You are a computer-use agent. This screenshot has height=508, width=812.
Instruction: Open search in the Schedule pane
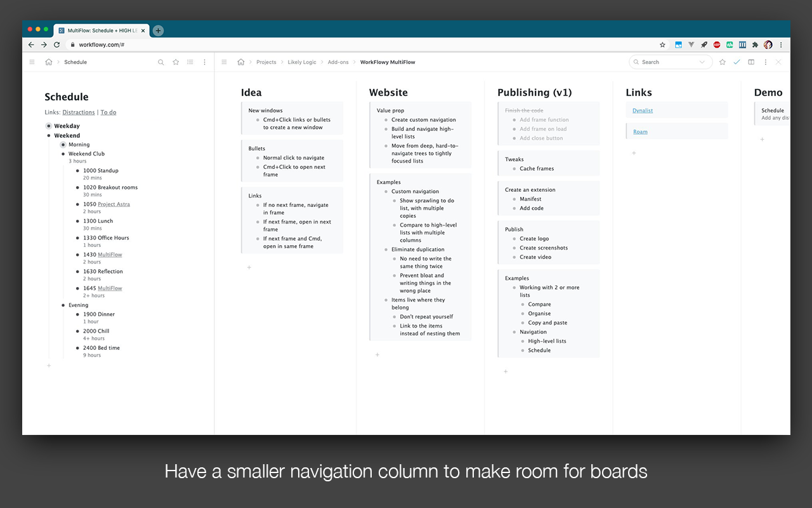click(161, 62)
